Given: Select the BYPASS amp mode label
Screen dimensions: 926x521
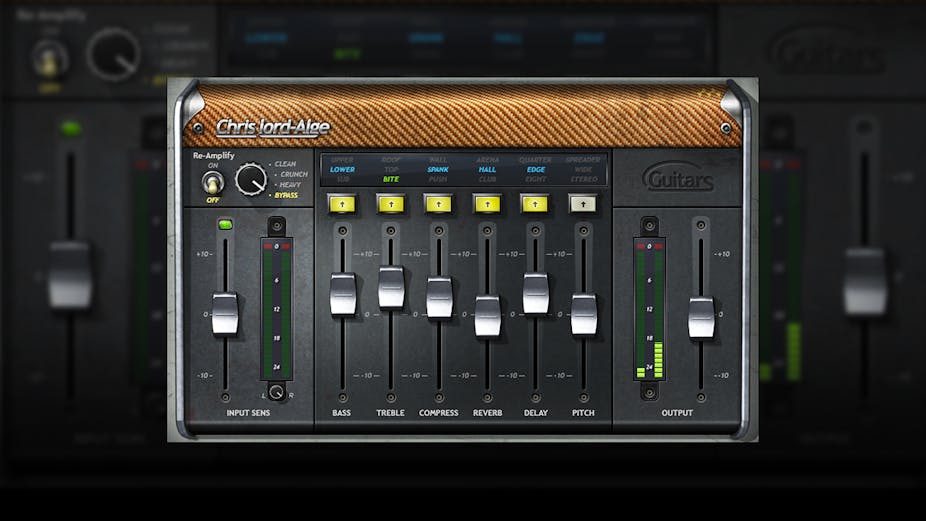Looking at the screenshot, I should (x=285, y=195).
